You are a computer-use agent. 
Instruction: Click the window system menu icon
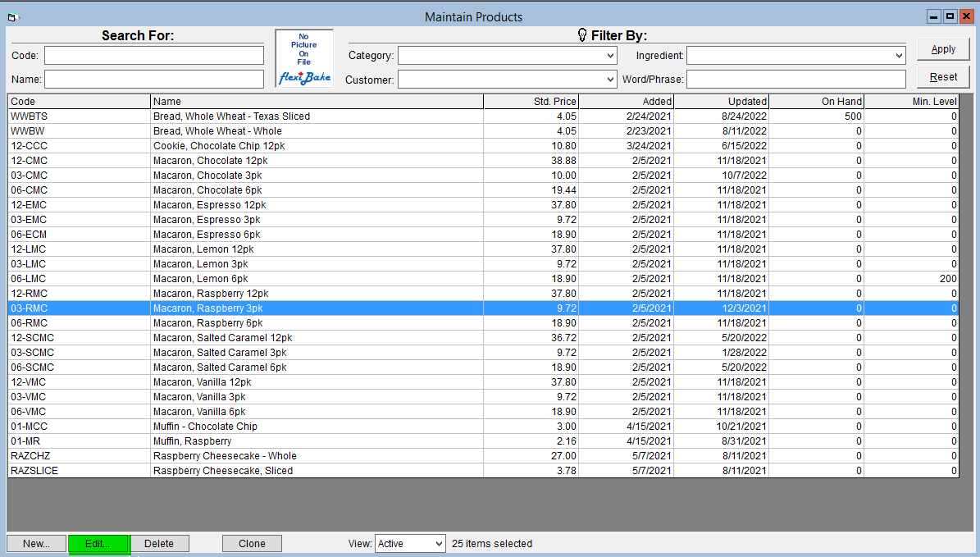(13, 17)
